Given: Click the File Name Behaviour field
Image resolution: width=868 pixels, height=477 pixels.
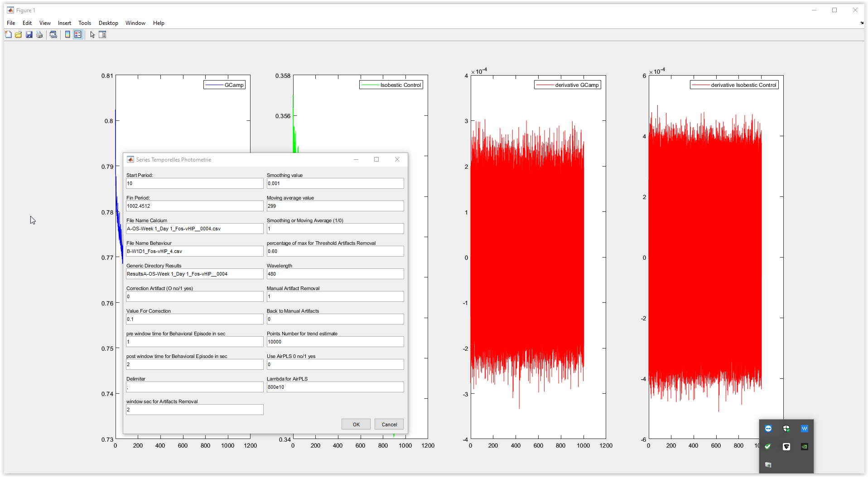Looking at the screenshot, I should [x=195, y=251].
